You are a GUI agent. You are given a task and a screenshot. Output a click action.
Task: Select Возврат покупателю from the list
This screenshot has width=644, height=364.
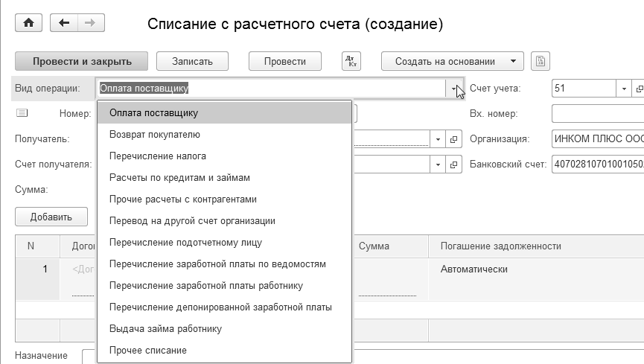(154, 135)
